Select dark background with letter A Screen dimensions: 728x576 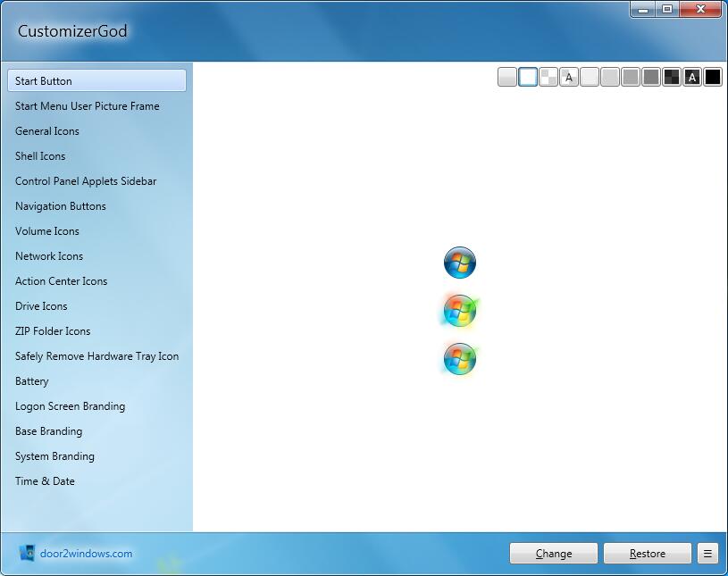coord(691,78)
